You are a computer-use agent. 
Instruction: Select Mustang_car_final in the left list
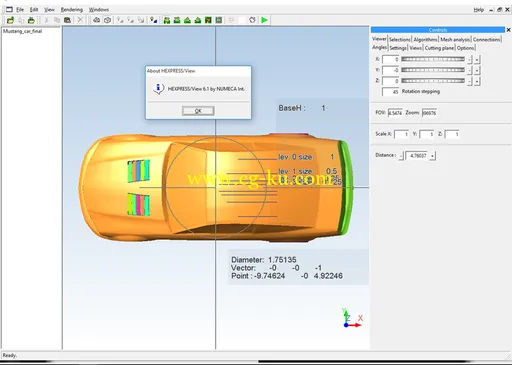(x=23, y=31)
